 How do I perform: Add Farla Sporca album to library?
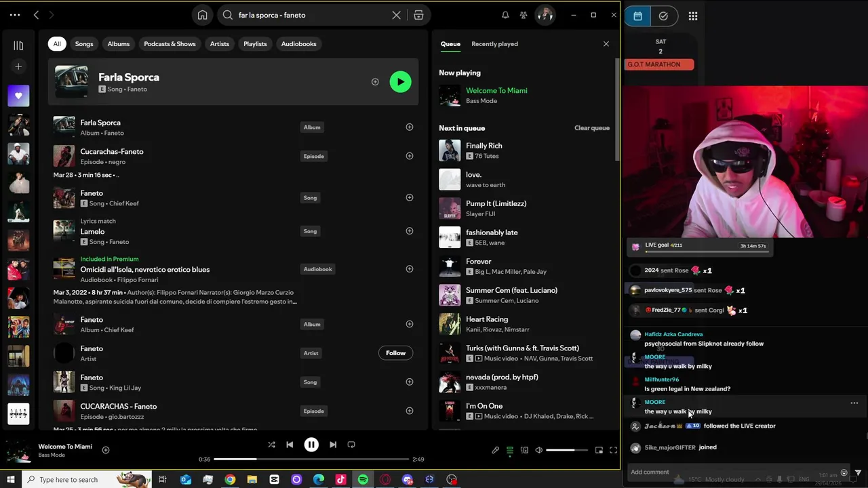point(410,127)
